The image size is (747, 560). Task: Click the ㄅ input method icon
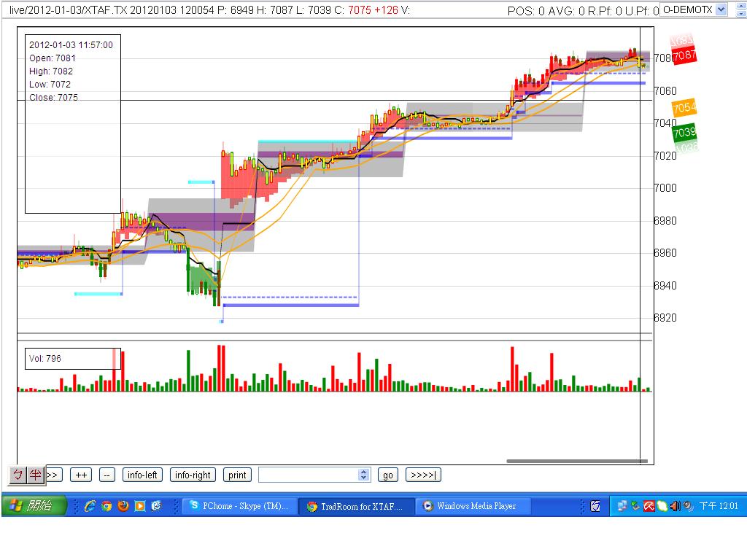click(18, 475)
